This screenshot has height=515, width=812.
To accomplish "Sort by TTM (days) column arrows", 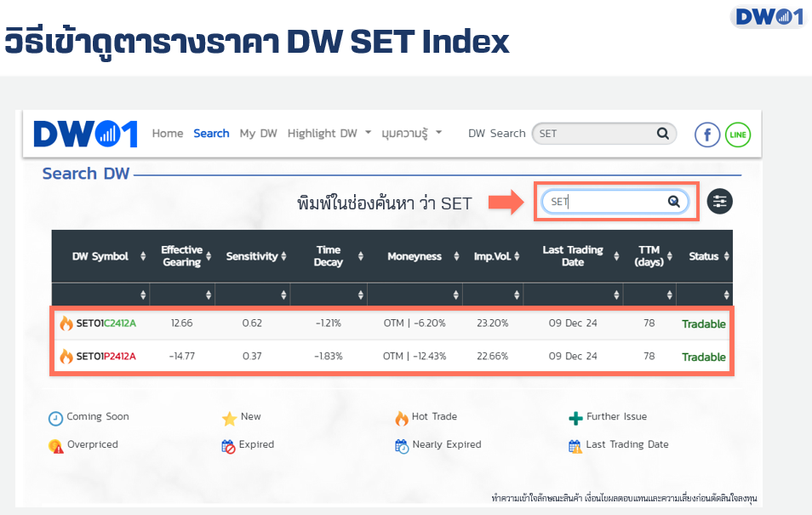I will point(670,256).
